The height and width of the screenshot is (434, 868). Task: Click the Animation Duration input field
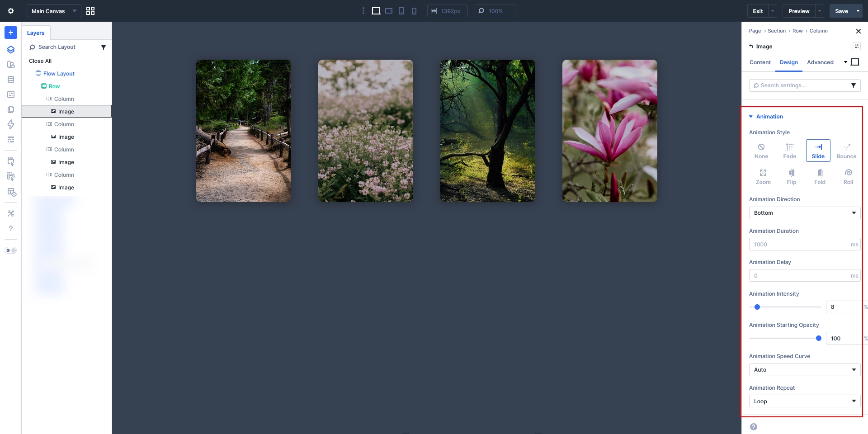[799, 245]
